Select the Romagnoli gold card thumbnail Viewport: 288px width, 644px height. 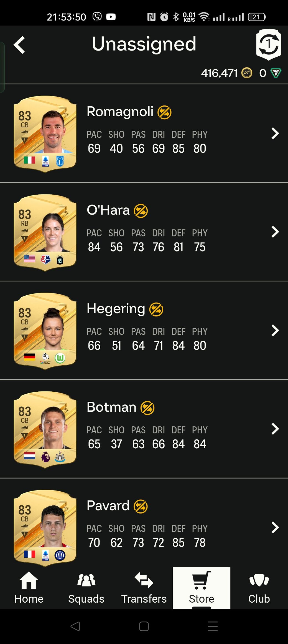tap(45, 134)
